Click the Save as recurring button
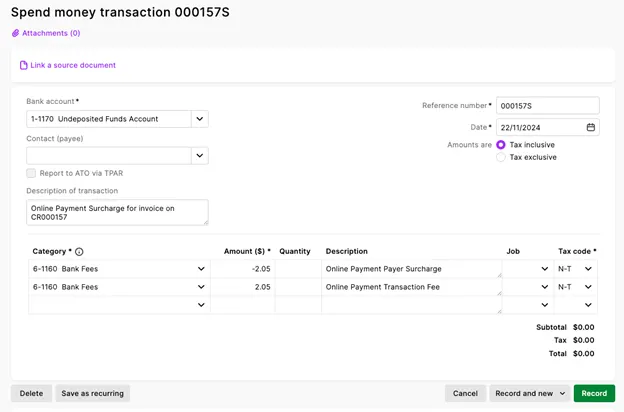Image resolution: width=624 pixels, height=412 pixels. coord(92,393)
